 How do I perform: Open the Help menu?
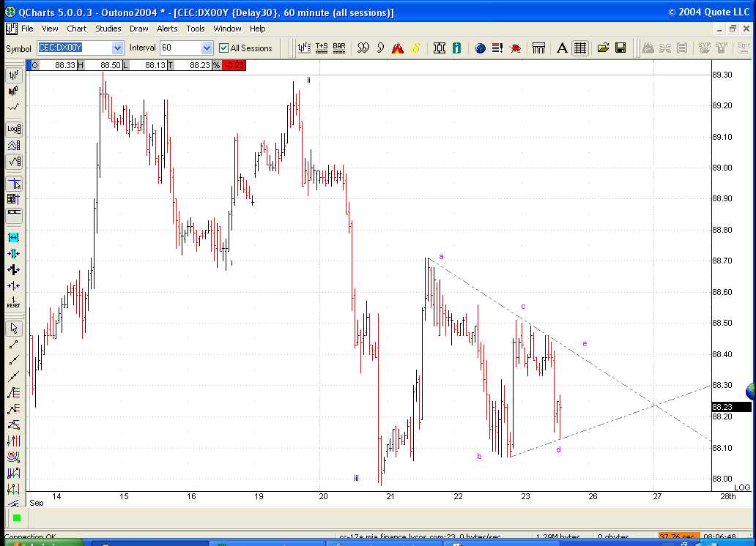pos(257,29)
